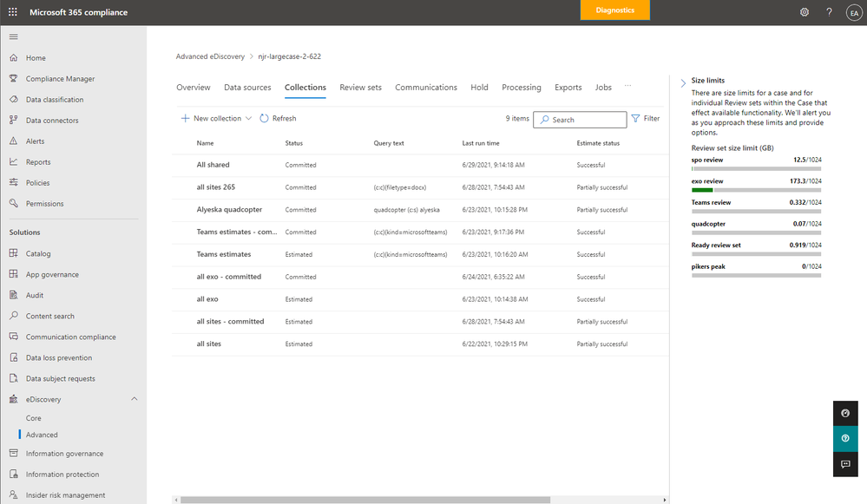Open Advanced under eDiscovery

(x=42, y=435)
